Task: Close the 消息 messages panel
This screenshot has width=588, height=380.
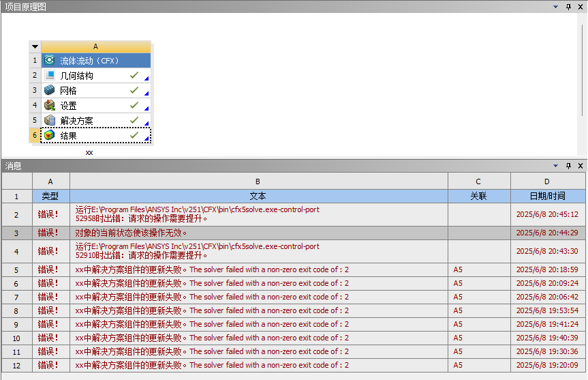Action: (581, 166)
